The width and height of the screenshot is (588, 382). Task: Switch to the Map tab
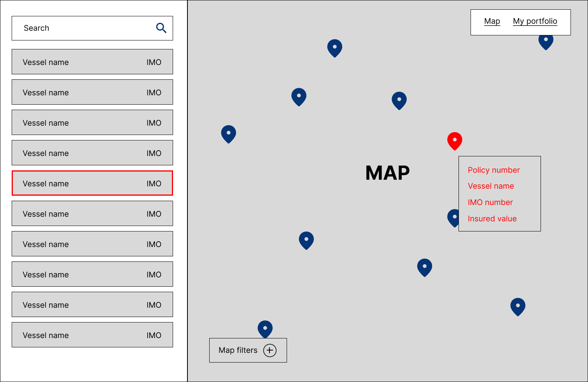492,21
